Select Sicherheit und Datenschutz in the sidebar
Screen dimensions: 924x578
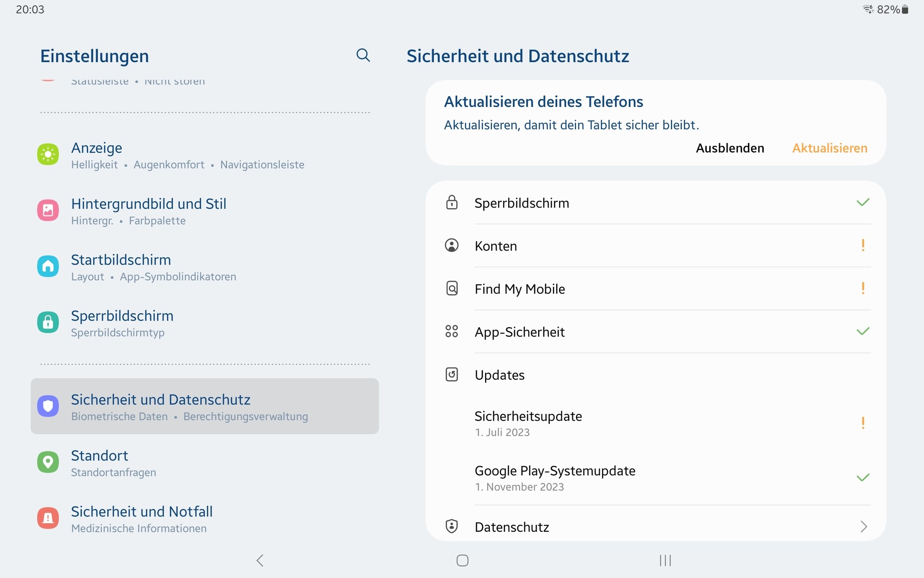205,406
